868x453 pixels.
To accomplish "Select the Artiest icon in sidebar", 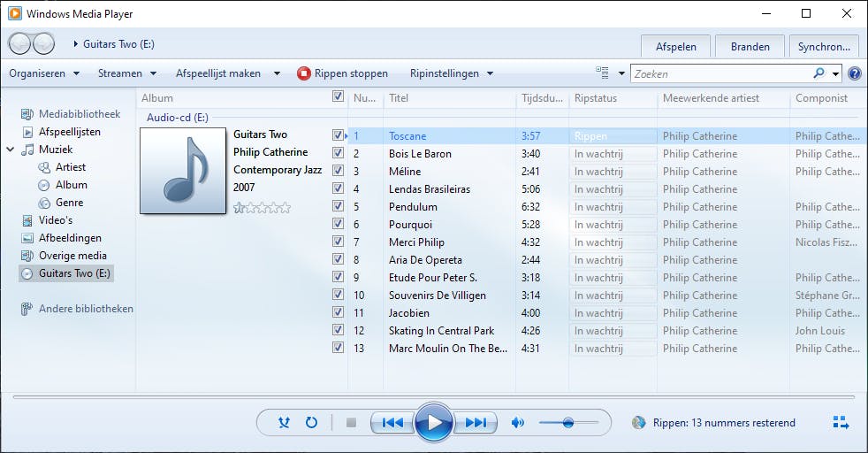I will point(44,167).
